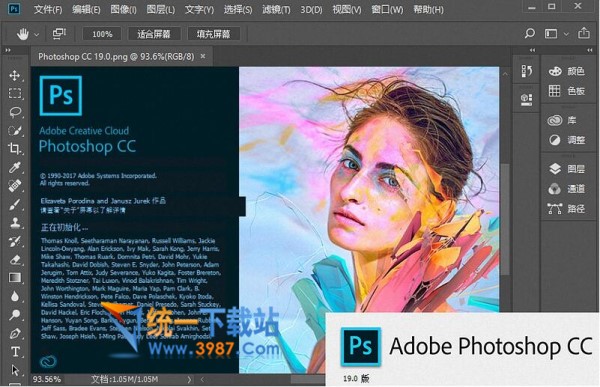Open the 图像(I) menu
The image size is (600, 387).
[123, 9]
